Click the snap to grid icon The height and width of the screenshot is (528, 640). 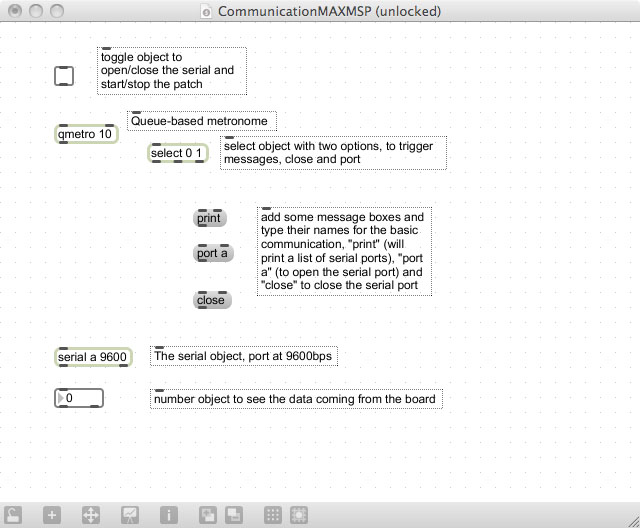tap(298, 515)
